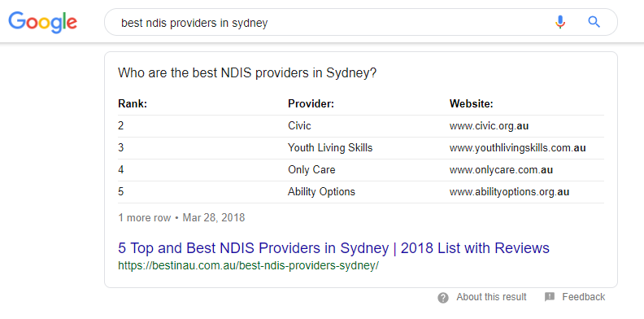Click the blue magnifier search icon
The width and height of the screenshot is (644, 319).
[594, 22]
